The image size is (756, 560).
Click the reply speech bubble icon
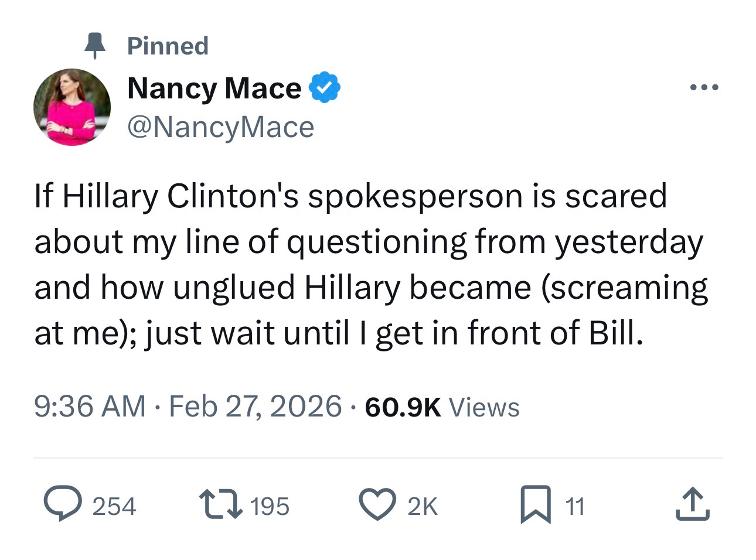coord(64,505)
